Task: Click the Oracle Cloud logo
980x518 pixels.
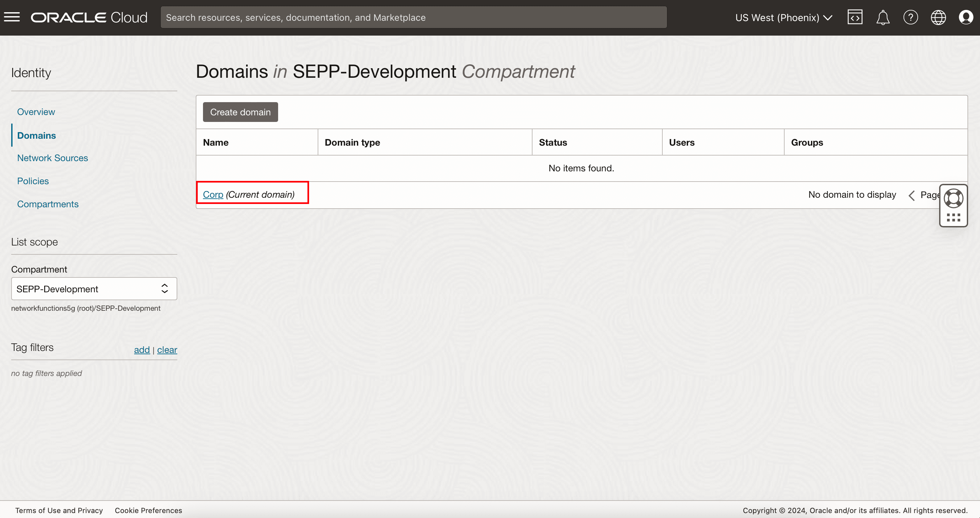Action: coord(89,17)
